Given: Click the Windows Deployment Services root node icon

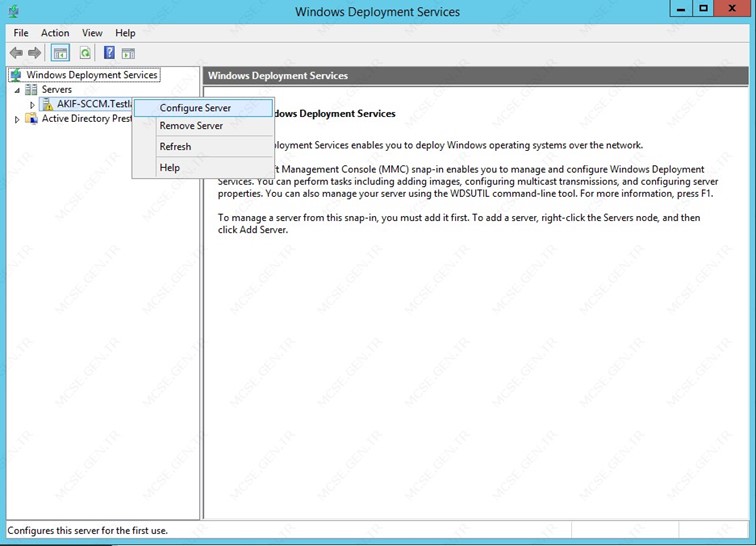Looking at the screenshot, I should [x=16, y=75].
